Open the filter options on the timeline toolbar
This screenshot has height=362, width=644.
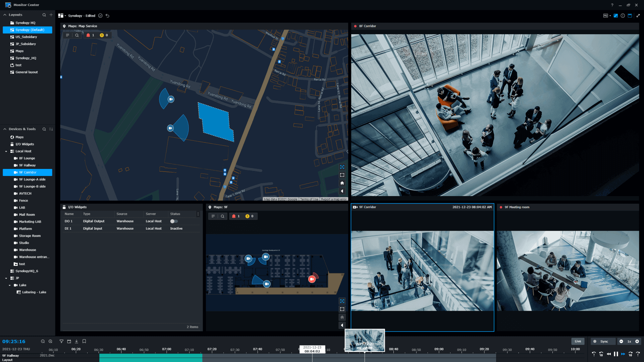61,341
